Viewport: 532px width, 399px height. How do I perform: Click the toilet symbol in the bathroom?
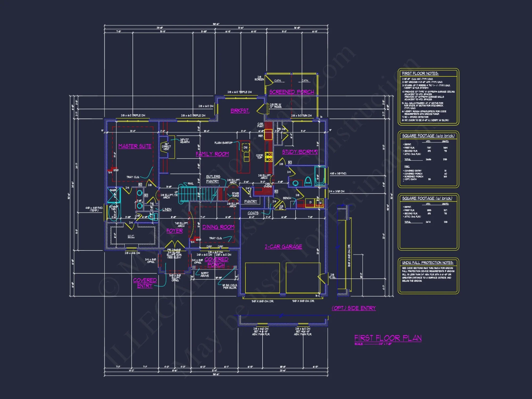click(x=308, y=181)
